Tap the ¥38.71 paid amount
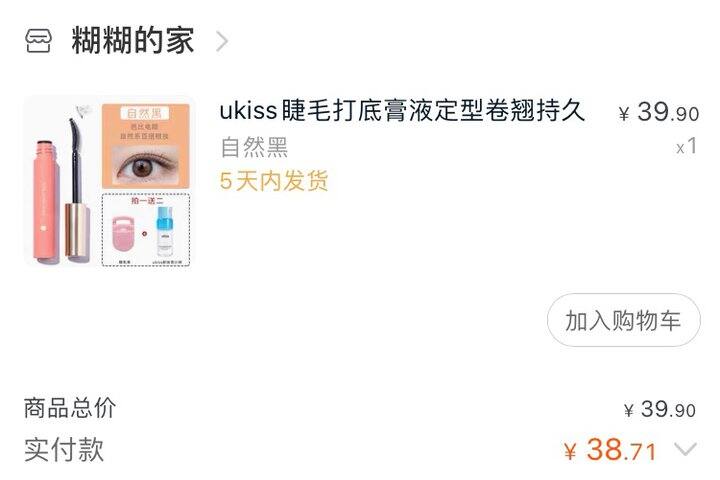The image size is (720, 480). click(x=610, y=450)
